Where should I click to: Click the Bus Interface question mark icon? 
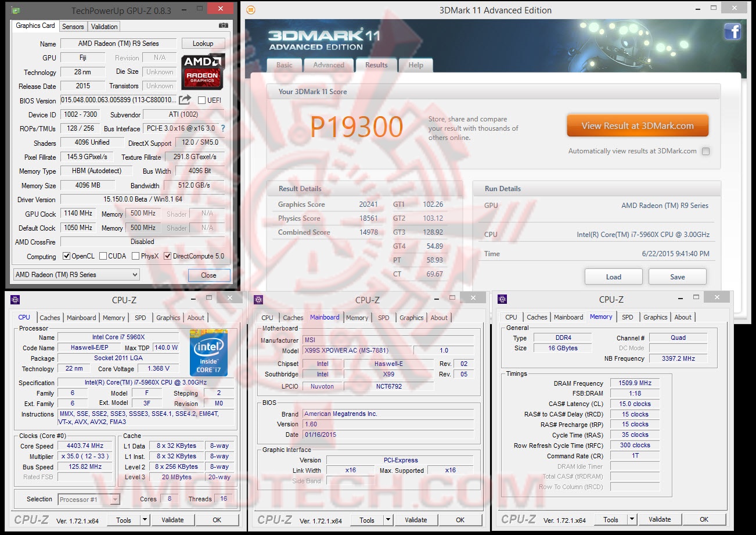point(222,128)
